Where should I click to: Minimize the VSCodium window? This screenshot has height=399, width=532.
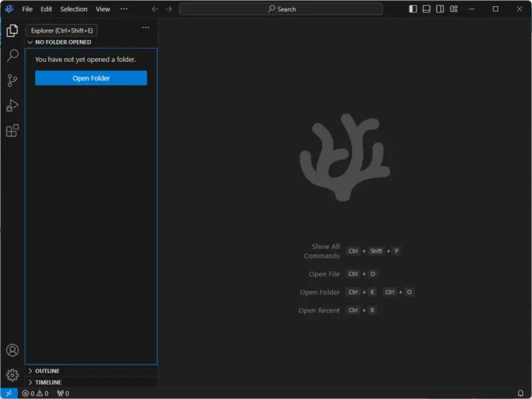471,9
